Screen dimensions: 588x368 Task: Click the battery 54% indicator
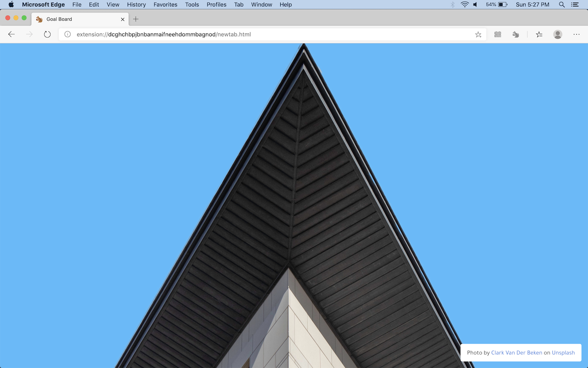497,5
